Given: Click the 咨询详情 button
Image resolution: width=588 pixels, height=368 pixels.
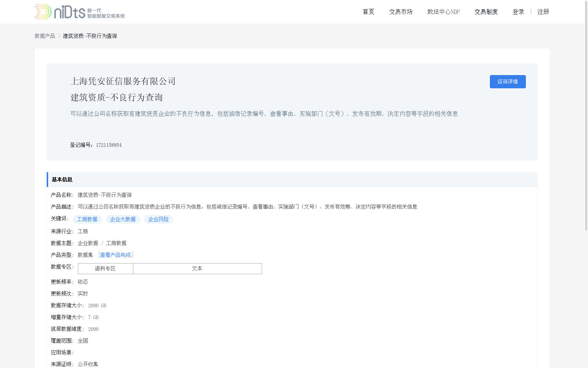Looking at the screenshot, I should coord(508,82).
